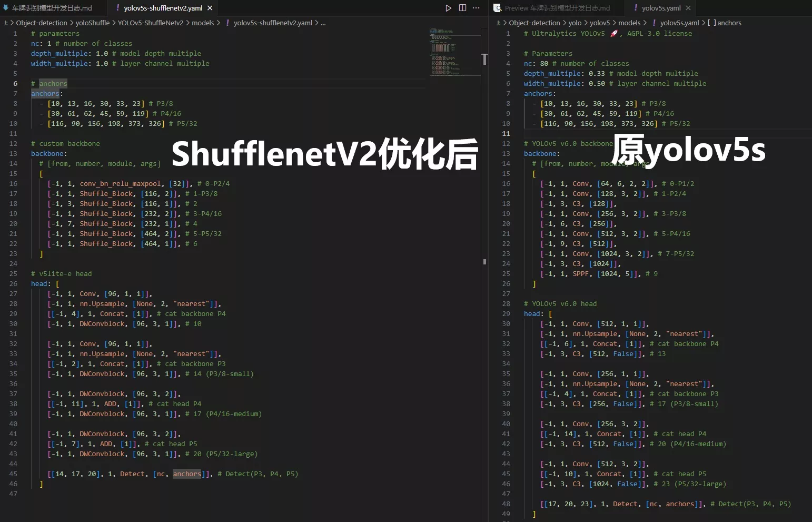Expand the trailing ellipsis breadcrumb in the left editor
This screenshot has height=522, width=812.
tap(323, 23)
